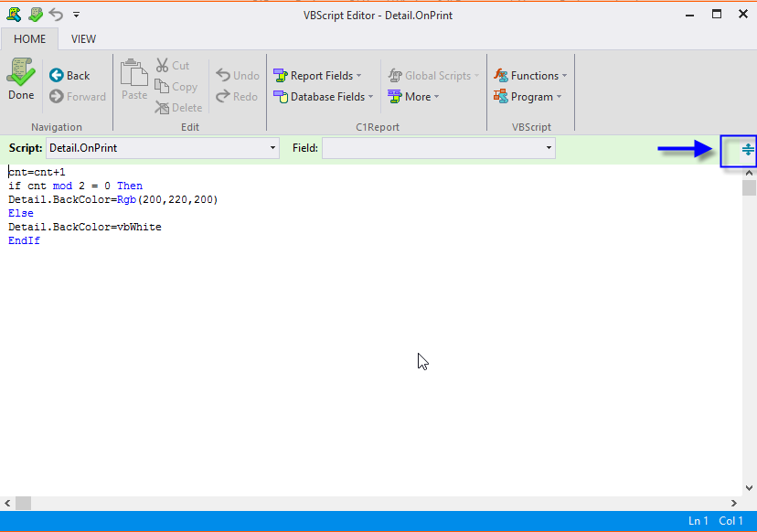Open the Functions dropdown

coord(530,76)
